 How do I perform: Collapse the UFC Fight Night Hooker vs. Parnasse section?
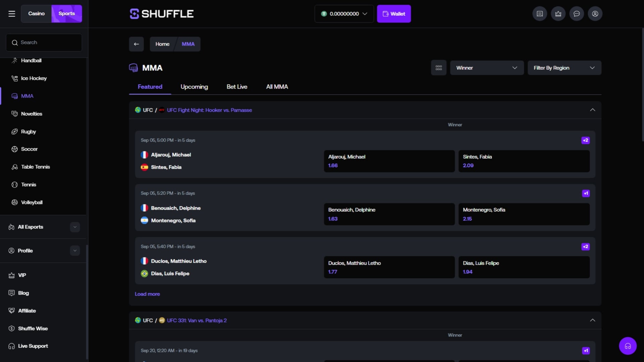[x=592, y=110]
